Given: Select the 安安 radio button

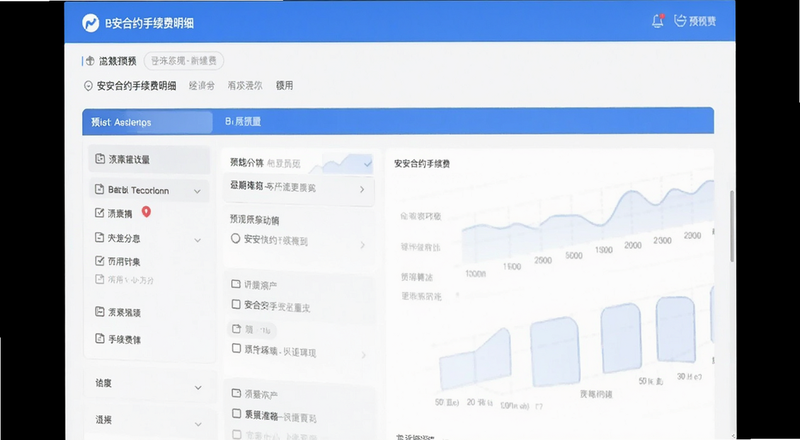Looking at the screenshot, I should (x=235, y=238).
